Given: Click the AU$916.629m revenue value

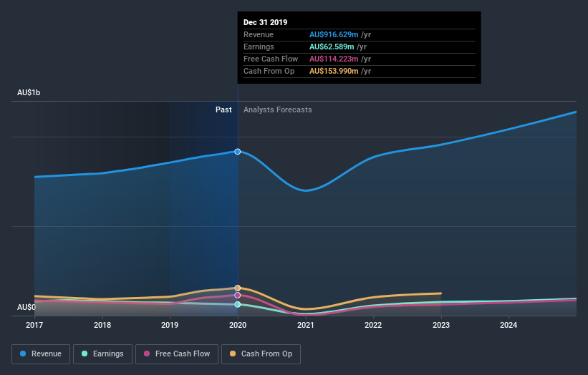Looking at the screenshot, I should (334, 34).
